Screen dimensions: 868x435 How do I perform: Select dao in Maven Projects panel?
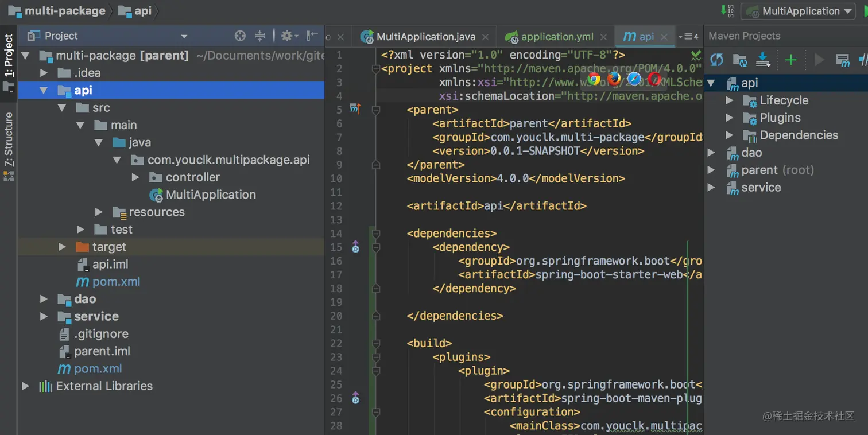click(744, 153)
